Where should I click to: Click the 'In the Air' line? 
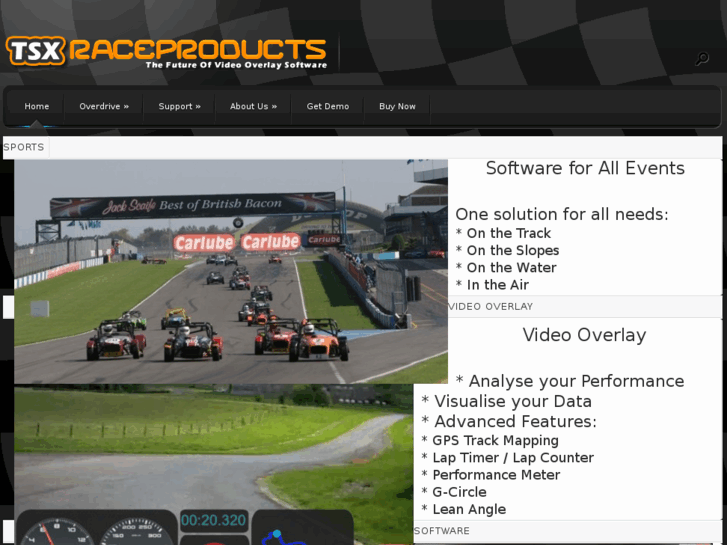pos(492,285)
